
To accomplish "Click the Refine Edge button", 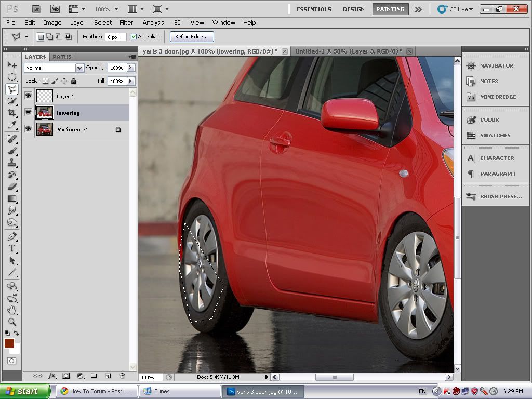I will 192,36.
